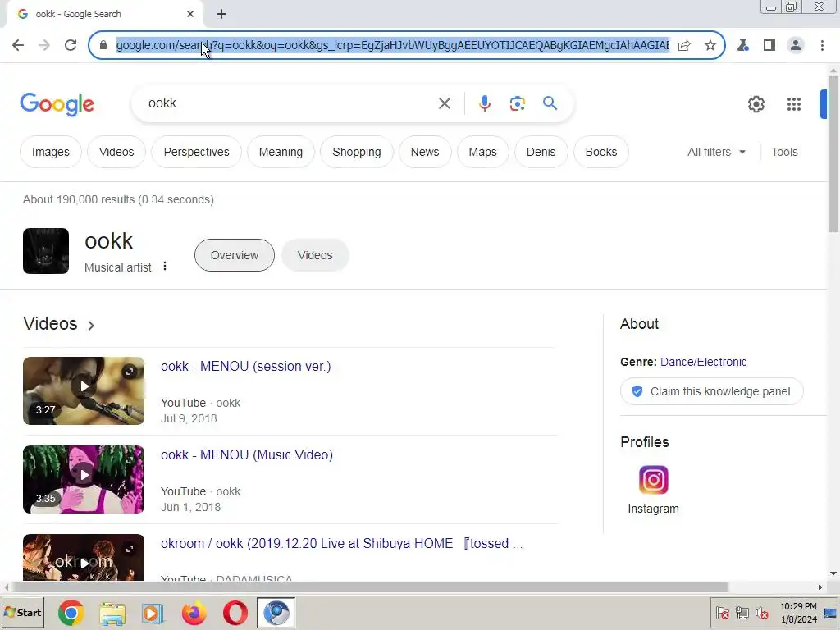This screenshot has width=840, height=630.
Task: Switch to Books results
Action: tap(601, 152)
